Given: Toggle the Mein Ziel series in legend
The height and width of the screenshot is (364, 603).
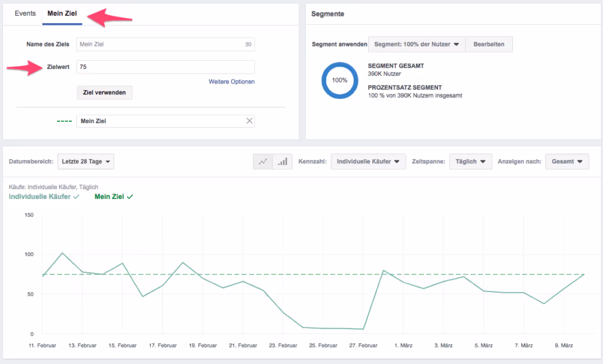Looking at the screenshot, I should point(114,197).
